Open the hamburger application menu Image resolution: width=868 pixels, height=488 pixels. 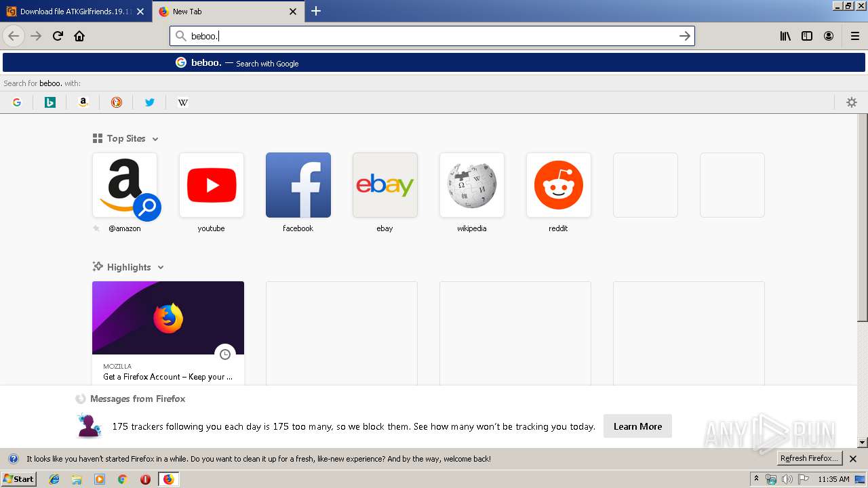(854, 36)
